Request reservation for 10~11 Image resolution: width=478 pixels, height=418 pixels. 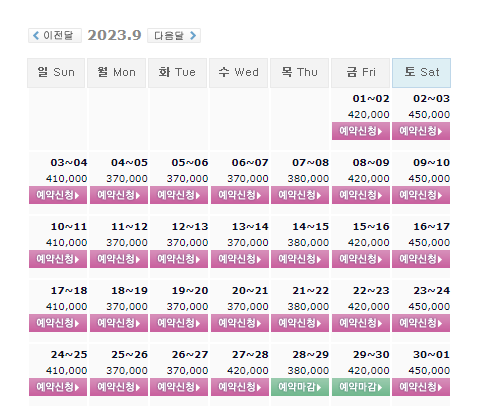58,259
